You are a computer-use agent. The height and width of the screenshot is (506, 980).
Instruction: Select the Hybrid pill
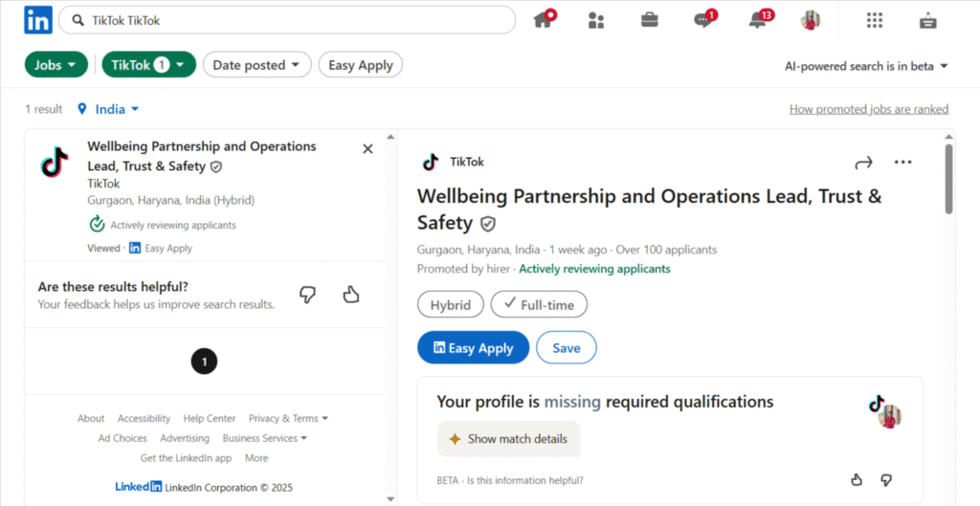click(x=451, y=305)
